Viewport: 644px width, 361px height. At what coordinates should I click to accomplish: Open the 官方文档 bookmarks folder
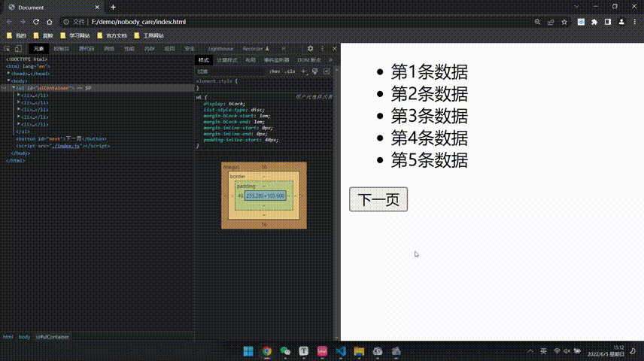coord(112,36)
